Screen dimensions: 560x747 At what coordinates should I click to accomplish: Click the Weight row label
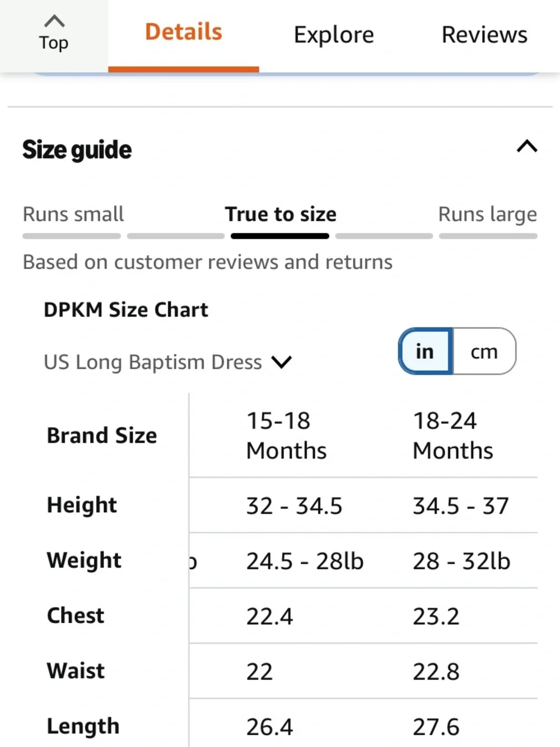pos(84,560)
